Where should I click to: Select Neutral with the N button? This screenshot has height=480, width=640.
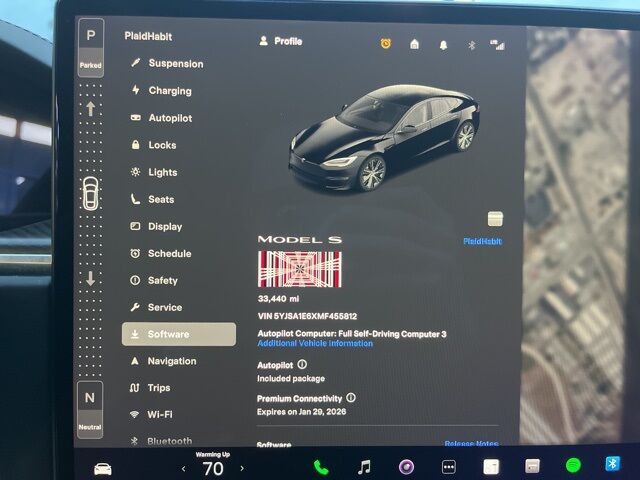pos(90,409)
